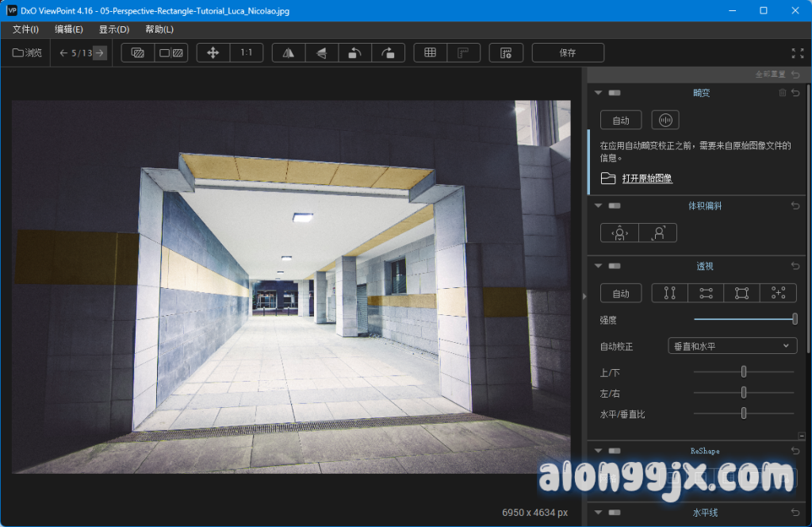Rotate the image left
Screen dimensions: 812x527
coord(355,52)
